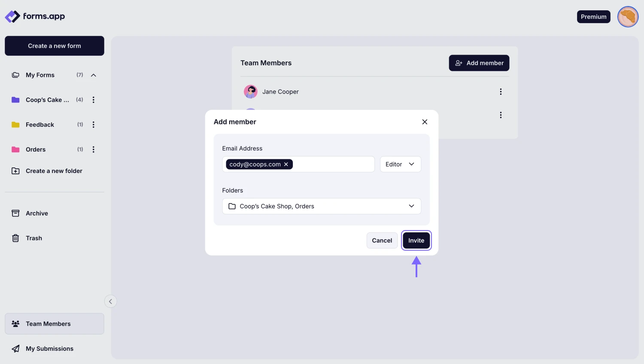Open the profile avatar in the top right

click(x=628, y=16)
